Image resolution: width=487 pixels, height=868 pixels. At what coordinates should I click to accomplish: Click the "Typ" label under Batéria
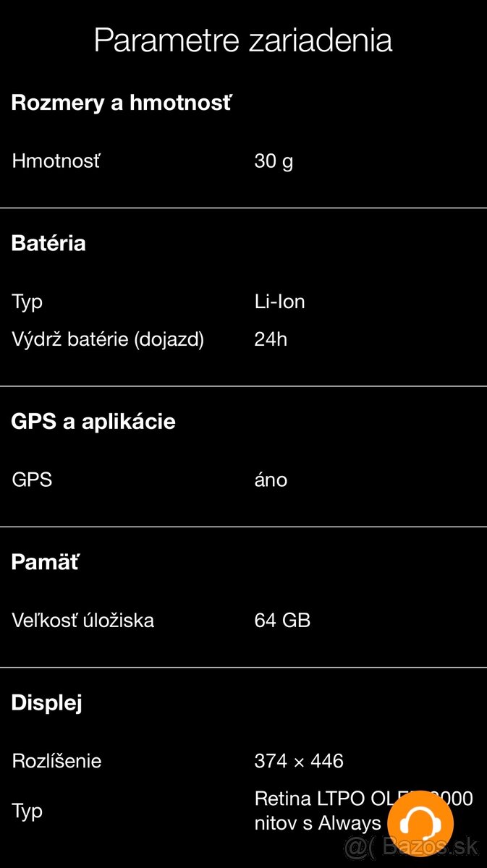28,302
